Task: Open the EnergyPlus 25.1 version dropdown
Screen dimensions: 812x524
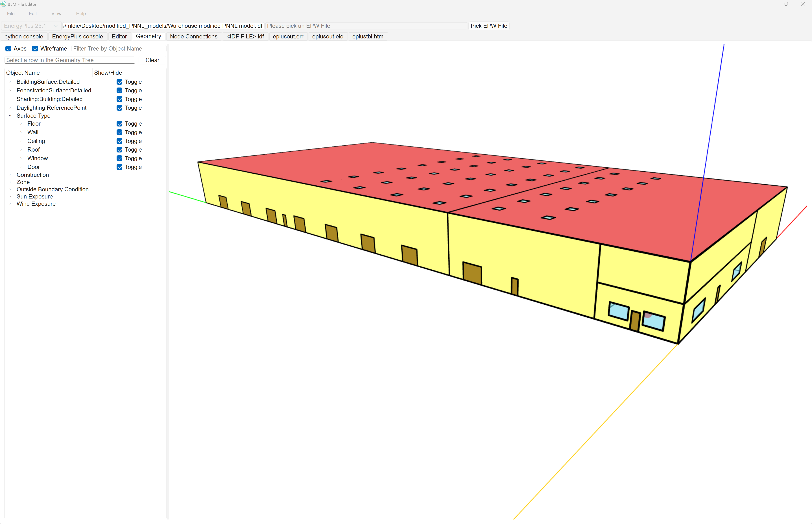Action: (31, 26)
